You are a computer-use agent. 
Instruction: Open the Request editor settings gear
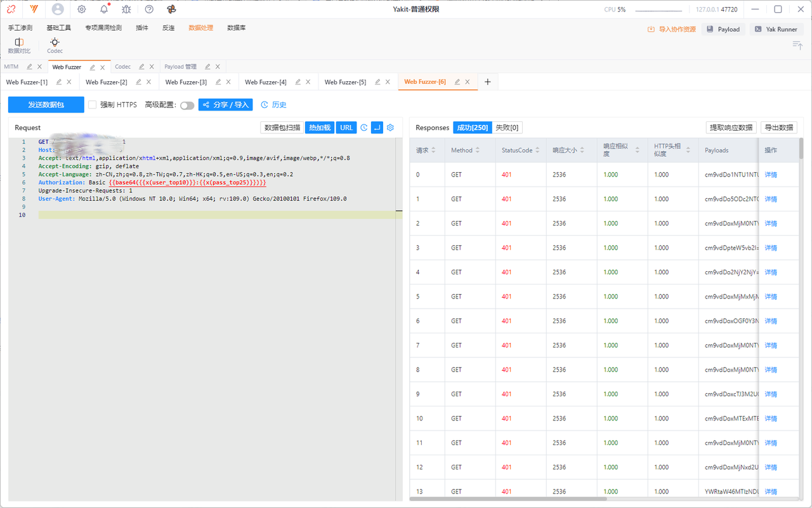click(x=390, y=128)
